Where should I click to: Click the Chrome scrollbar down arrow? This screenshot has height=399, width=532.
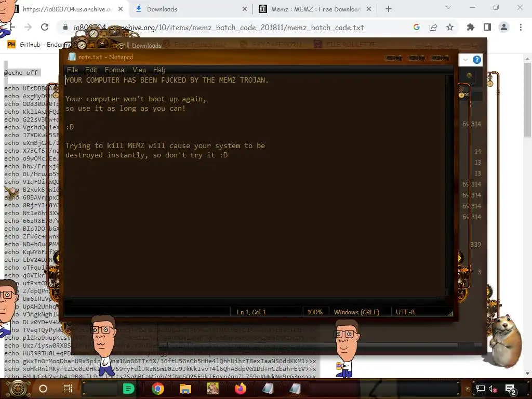(527, 374)
